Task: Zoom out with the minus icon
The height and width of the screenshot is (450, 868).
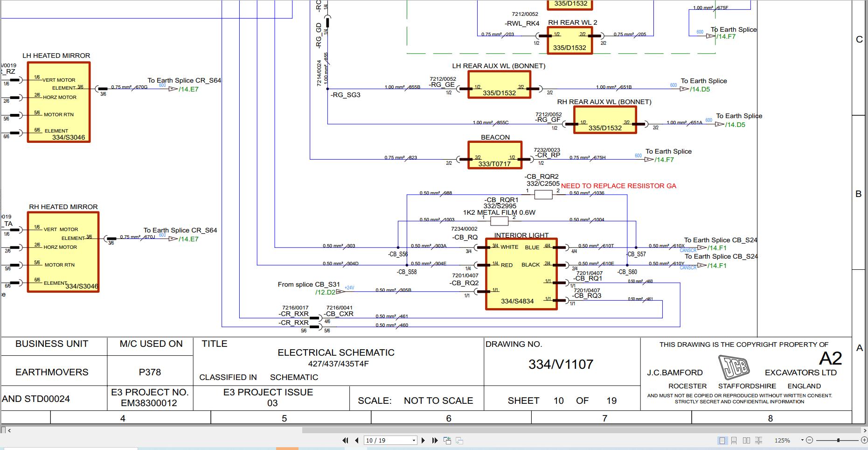Action: [810, 440]
